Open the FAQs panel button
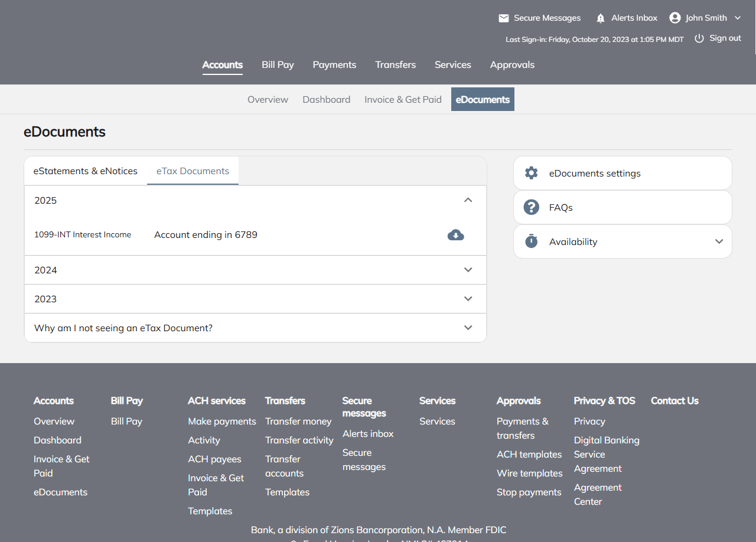756x542 pixels. 623,207
